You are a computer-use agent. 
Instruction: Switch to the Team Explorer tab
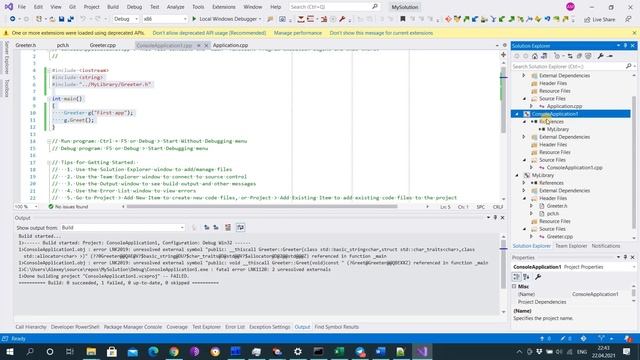tap(571, 246)
